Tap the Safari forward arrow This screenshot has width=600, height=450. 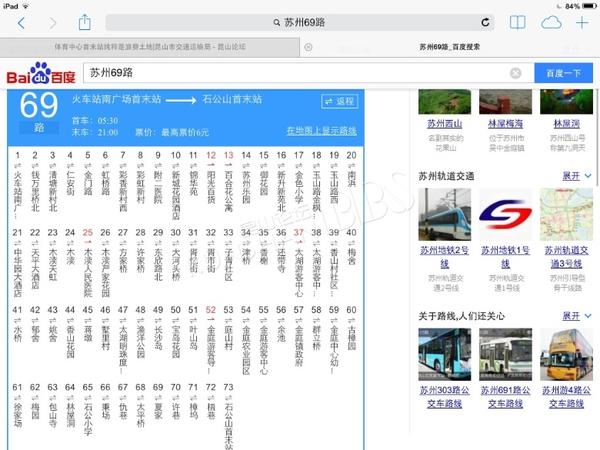53,22
